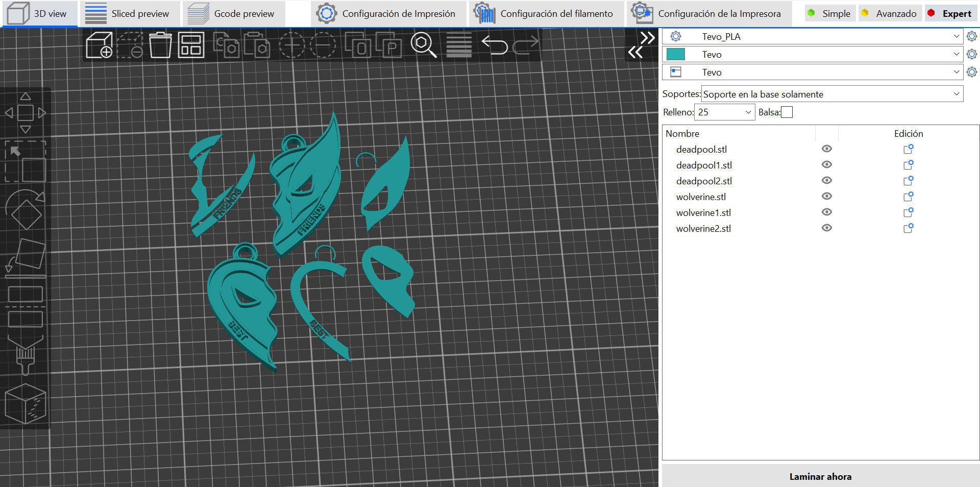This screenshot has height=487, width=980.
Task: Open the Paint-on supports brush tool
Action: coord(25,355)
